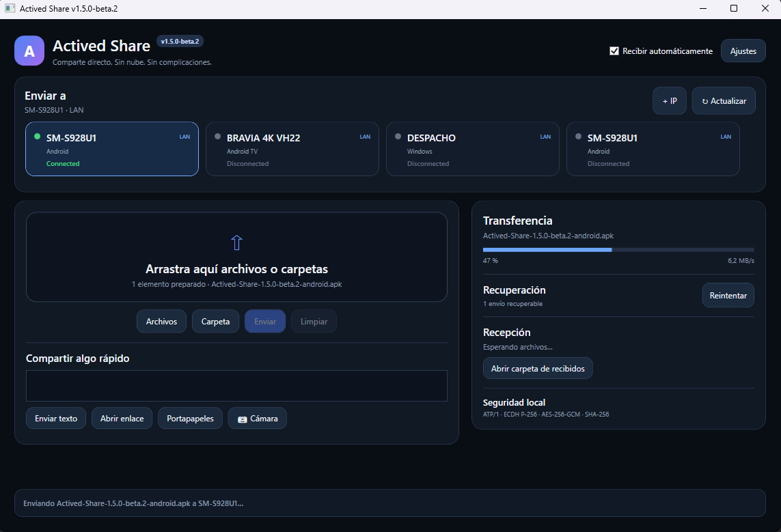
Task: Refresh devices with Actualizar
Action: point(724,101)
